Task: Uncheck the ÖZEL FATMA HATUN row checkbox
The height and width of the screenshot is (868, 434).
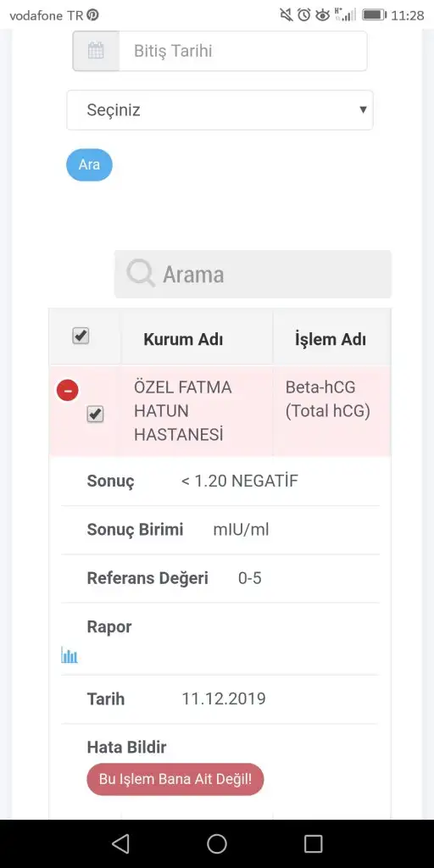Action: click(95, 414)
